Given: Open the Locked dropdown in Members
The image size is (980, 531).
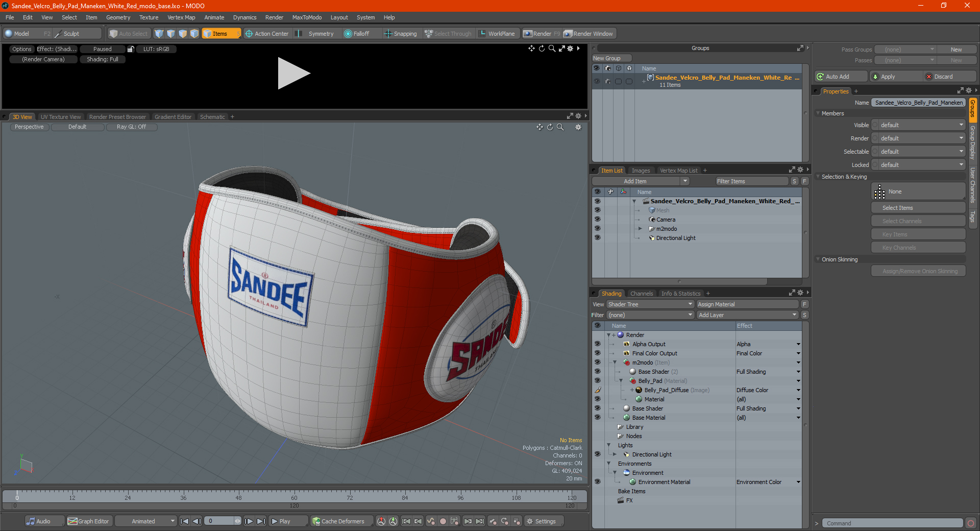Looking at the screenshot, I should pyautogui.click(x=919, y=165).
